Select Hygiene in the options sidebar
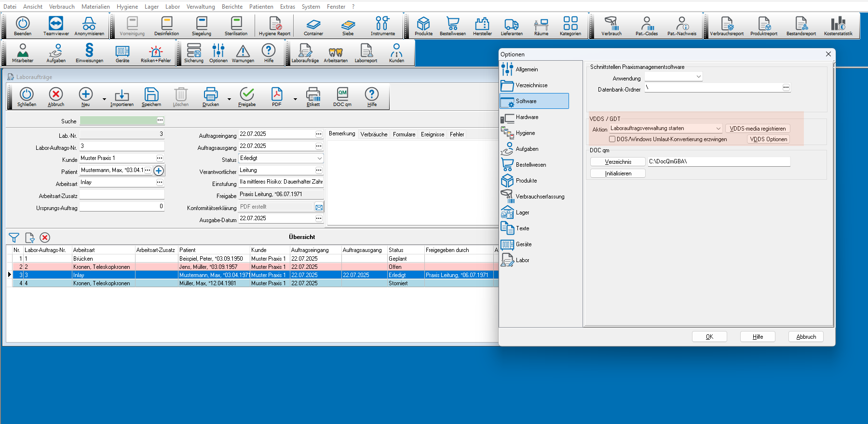 [x=525, y=133]
